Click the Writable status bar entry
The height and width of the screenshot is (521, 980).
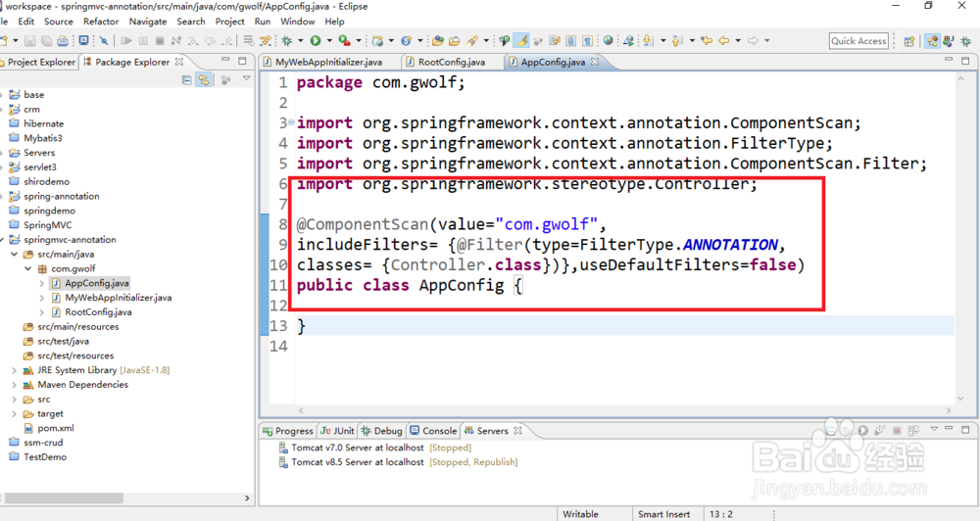click(580, 514)
